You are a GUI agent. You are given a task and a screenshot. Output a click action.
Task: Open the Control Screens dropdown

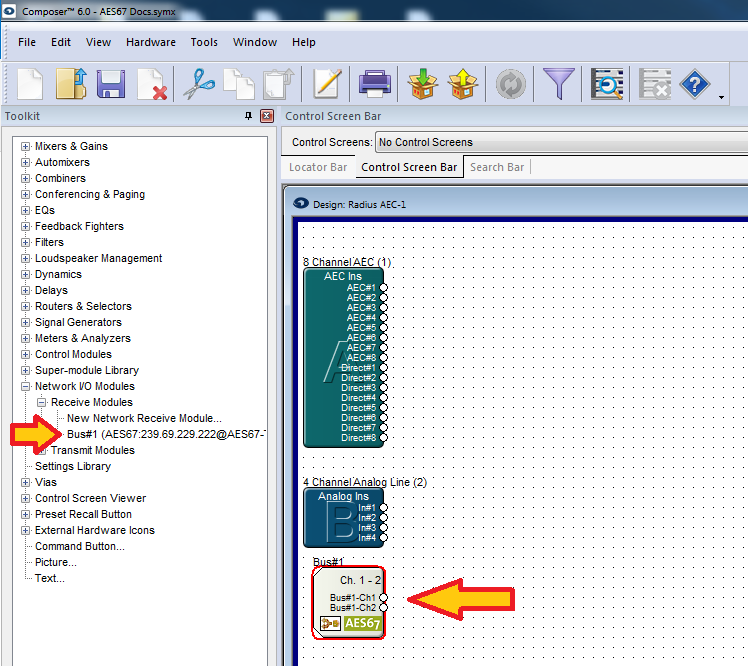click(561, 142)
